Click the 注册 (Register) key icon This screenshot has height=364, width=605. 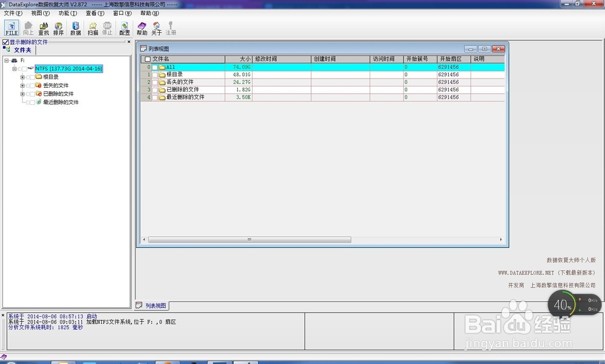coord(171,28)
